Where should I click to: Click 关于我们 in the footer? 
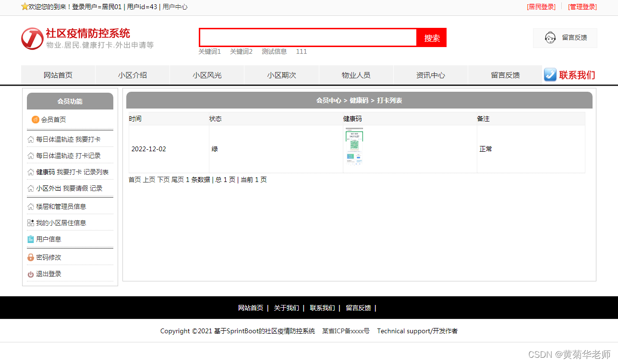286,308
